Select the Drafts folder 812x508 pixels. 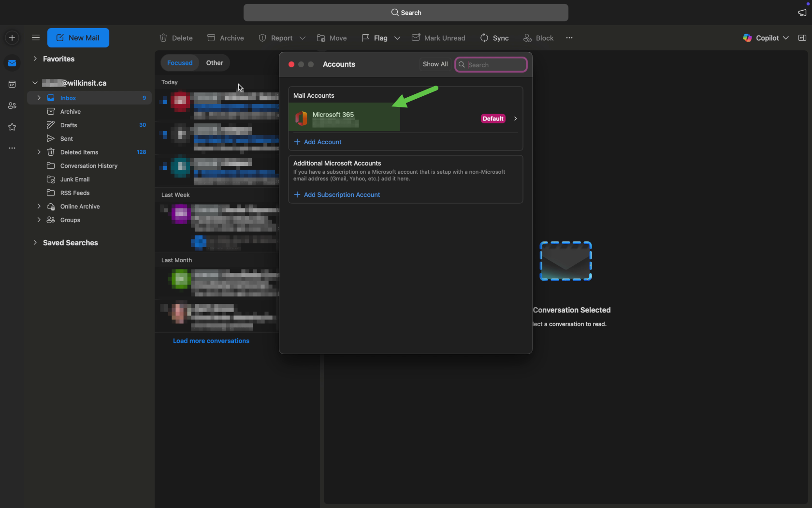point(69,125)
